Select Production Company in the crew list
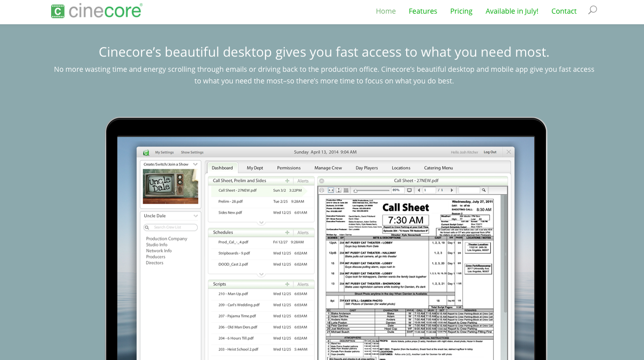Screen dimensions: 644x360 [166, 239]
